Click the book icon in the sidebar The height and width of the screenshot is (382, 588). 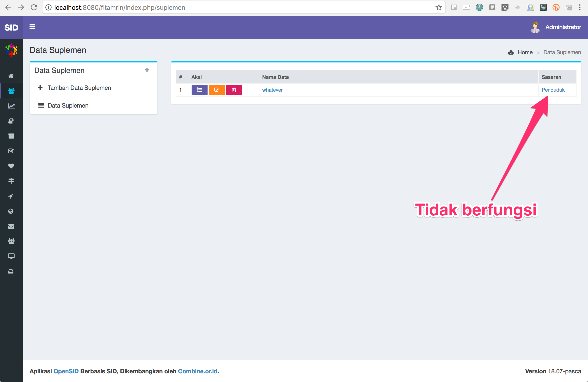tap(11, 121)
